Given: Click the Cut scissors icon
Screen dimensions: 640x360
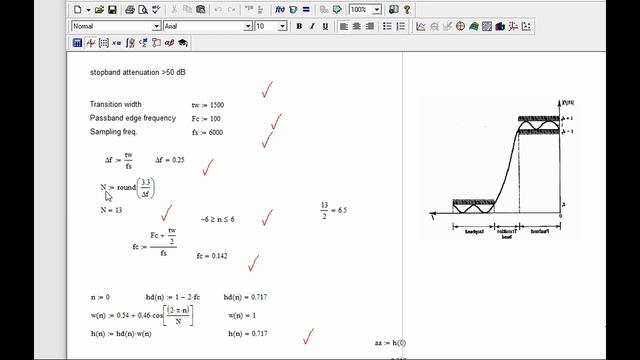Looking at the screenshot, I should pos(174,9).
